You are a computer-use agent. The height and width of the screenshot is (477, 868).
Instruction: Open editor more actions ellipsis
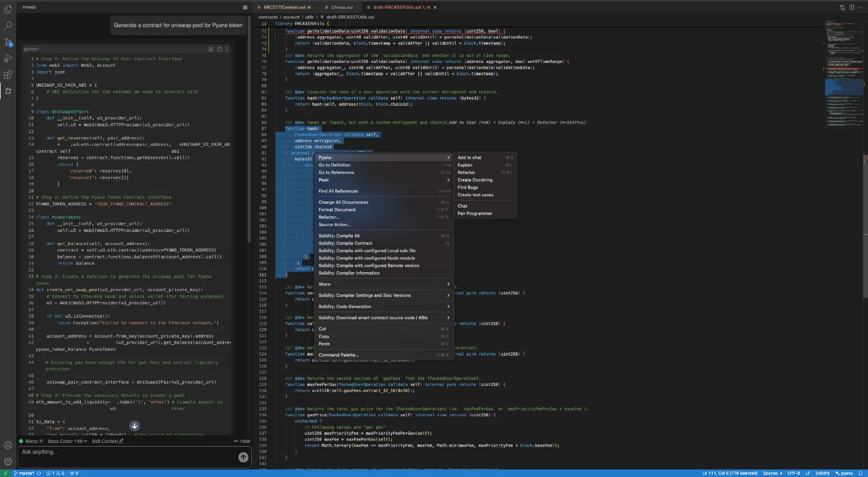click(860, 7)
